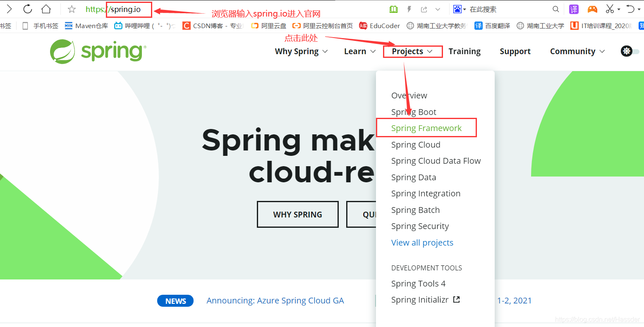
Task: Open the purple translate extension icon
Action: 574,9
